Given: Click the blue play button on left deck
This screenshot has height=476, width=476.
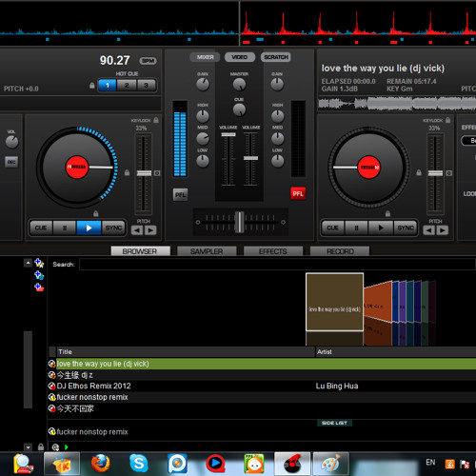Looking at the screenshot, I should coord(89,228).
